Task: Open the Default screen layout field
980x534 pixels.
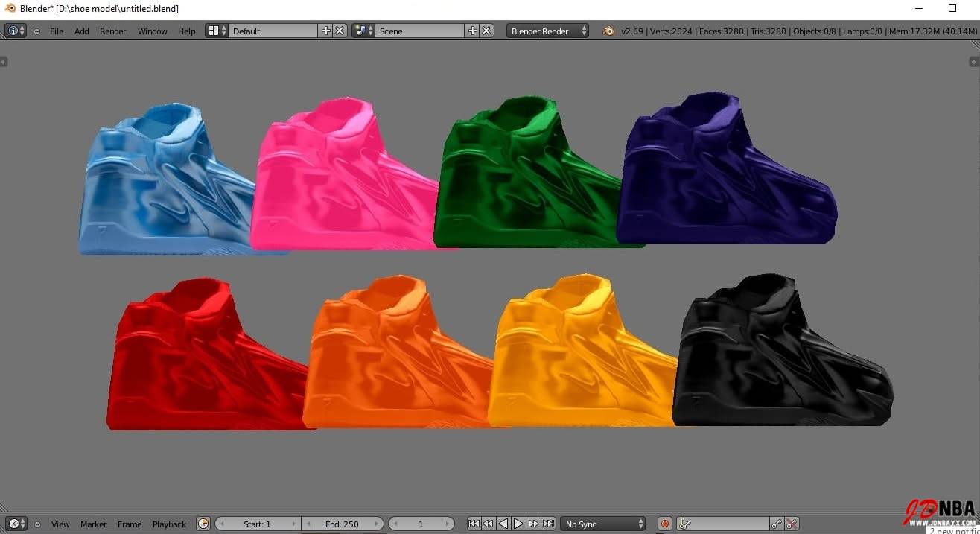Action: 273,31
